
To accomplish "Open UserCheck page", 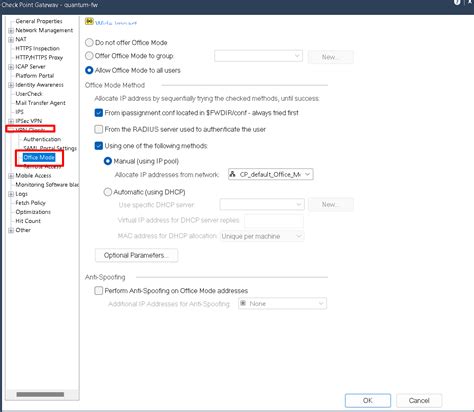I will click(x=29, y=94).
